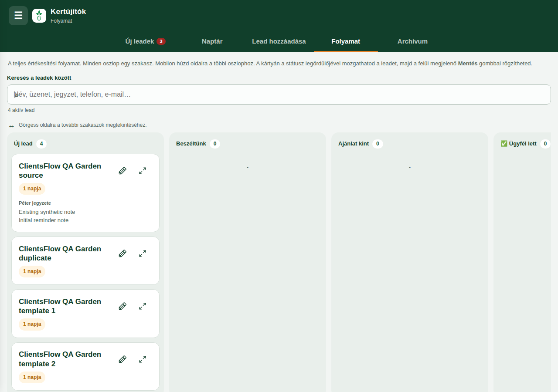Expand the ClientsFlow QA Garden duplicate card
Image resolution: width=558 pixels, height=392 pixels.
point(143,253)
